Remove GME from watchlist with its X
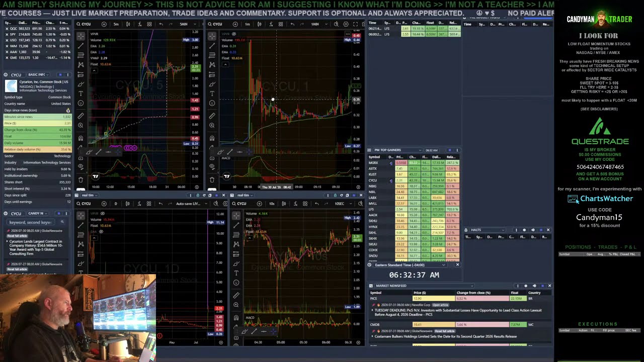 coord(6,57)
